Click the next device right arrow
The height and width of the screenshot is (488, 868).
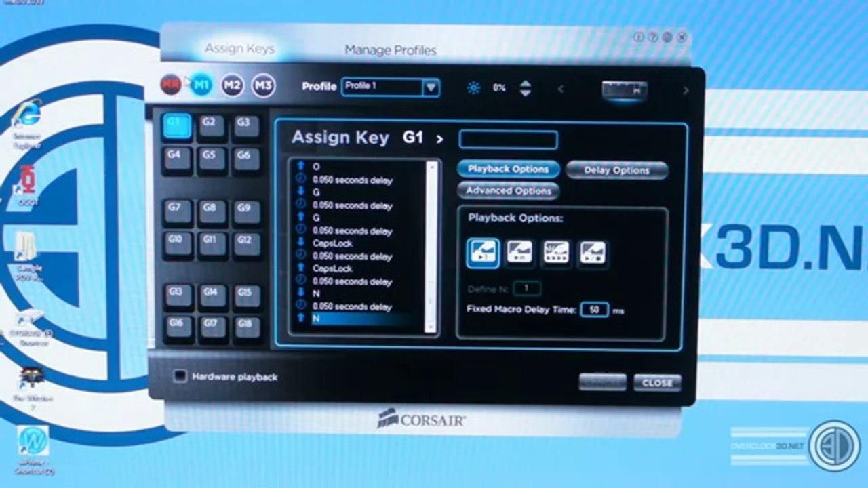point(686,90)
